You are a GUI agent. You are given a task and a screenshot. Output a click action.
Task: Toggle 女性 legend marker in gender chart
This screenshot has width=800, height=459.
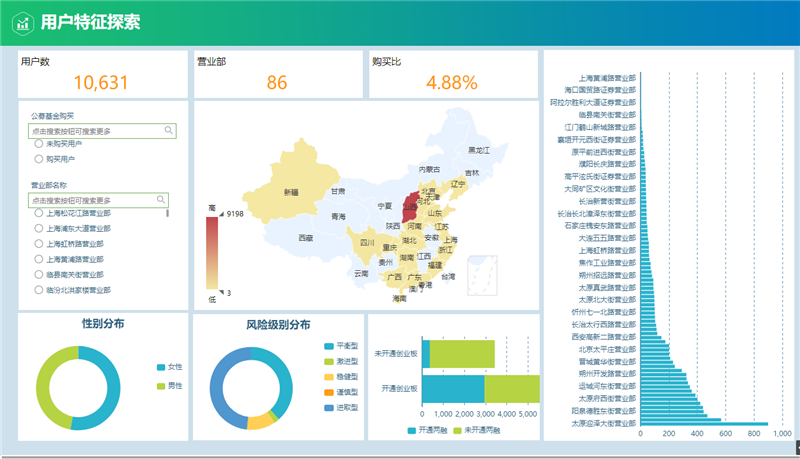click(161, 367)
